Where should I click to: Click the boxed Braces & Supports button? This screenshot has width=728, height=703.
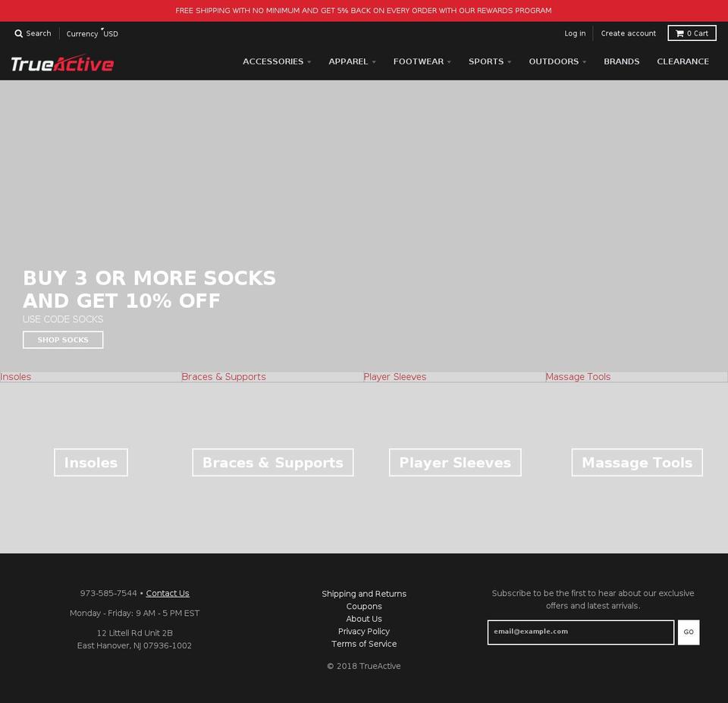pyautogui.click(x=273, y=463)
